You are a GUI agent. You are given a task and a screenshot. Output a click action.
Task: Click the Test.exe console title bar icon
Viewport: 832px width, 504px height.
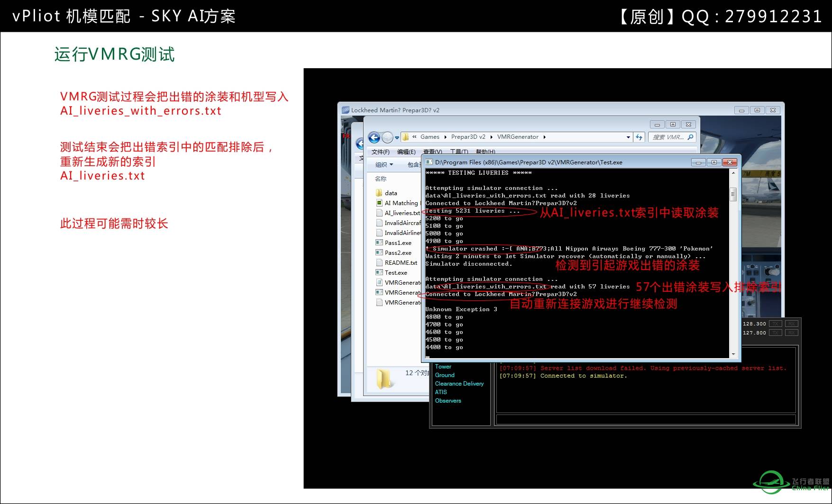pyautogui.click(x=429, y=162)
